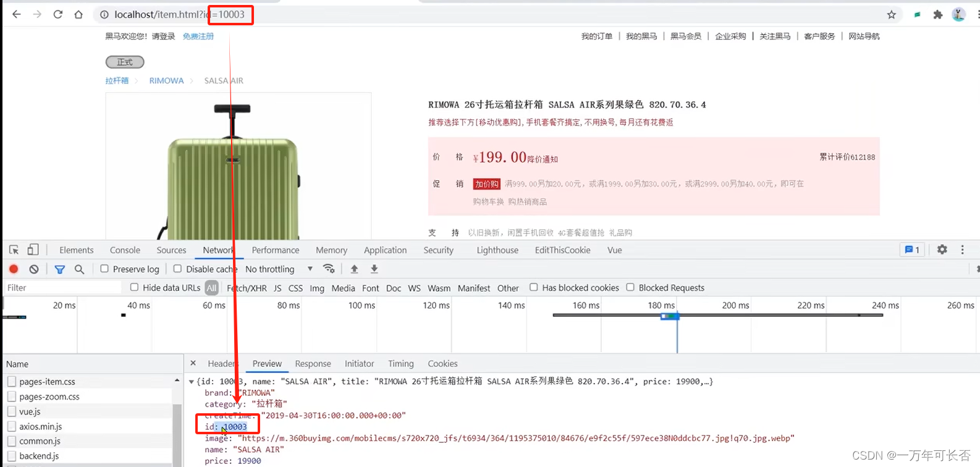Enable Disable cache checkbox
This screenshot has height=467, width=980.
(177, 269)
